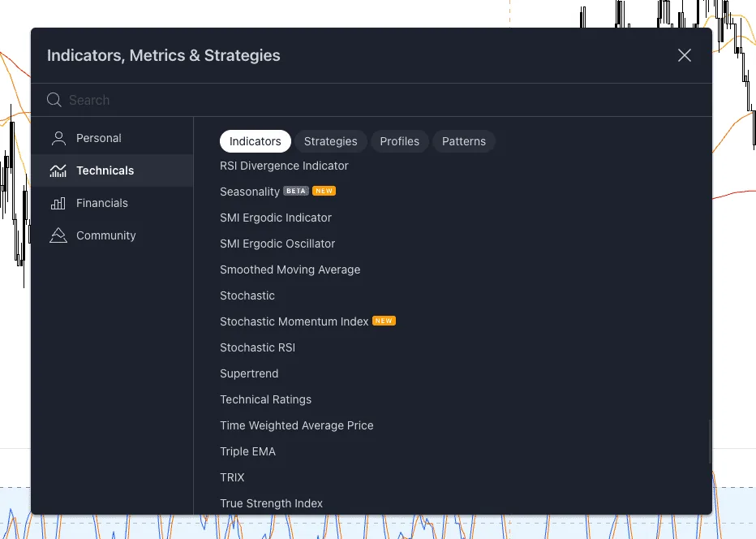Click the search magnifier icon
756x539 pixels.
coord(54,100)
